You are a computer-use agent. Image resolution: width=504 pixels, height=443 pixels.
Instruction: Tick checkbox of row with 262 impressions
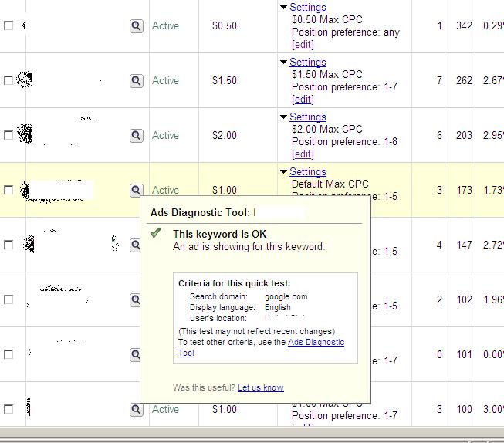tap(8, 80)
